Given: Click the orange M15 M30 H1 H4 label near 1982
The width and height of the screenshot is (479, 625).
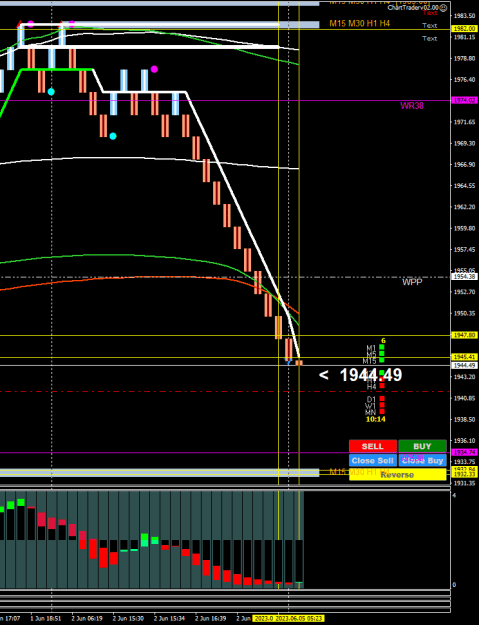Looking at the screenshot, I should tap(359, 24).
